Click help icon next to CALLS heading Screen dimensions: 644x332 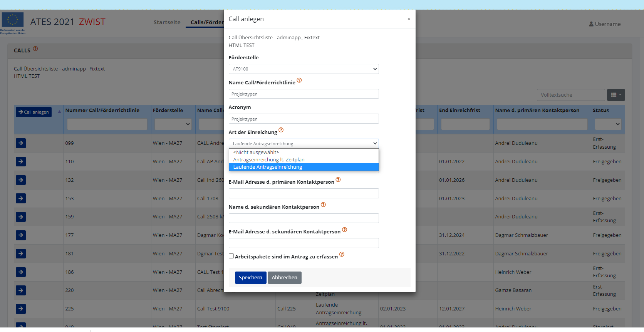coord(35,49)
